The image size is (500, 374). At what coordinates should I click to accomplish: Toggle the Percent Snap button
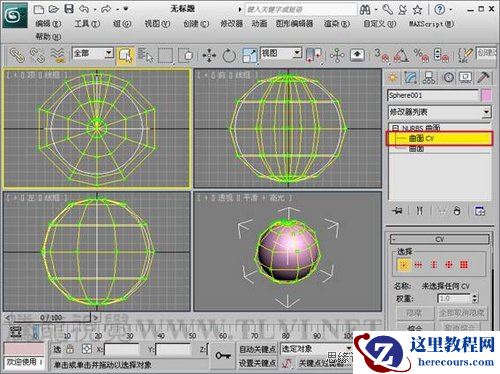pyautogui.click(x=421, y=55)
